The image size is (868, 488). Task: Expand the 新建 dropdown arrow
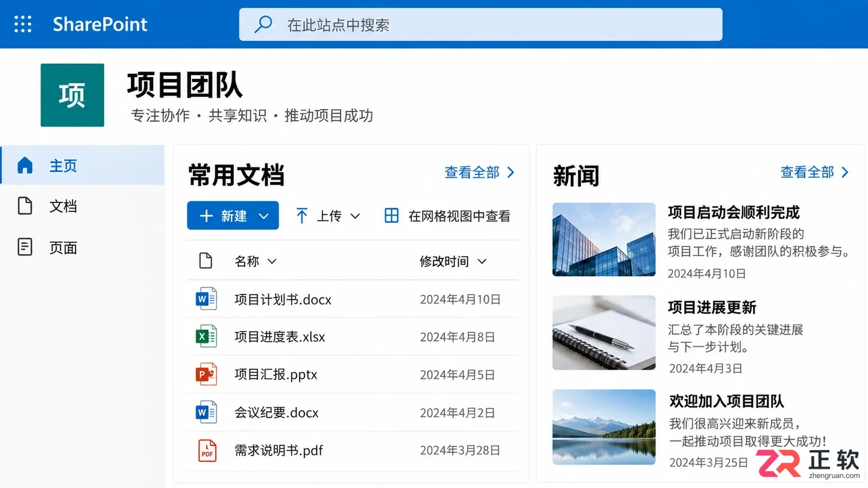click(263, 216)
